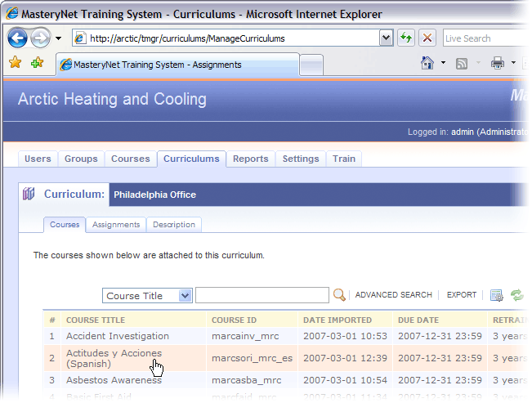
Task: Sort by the DUE DATE column header
Action: (x=418, y=320)
